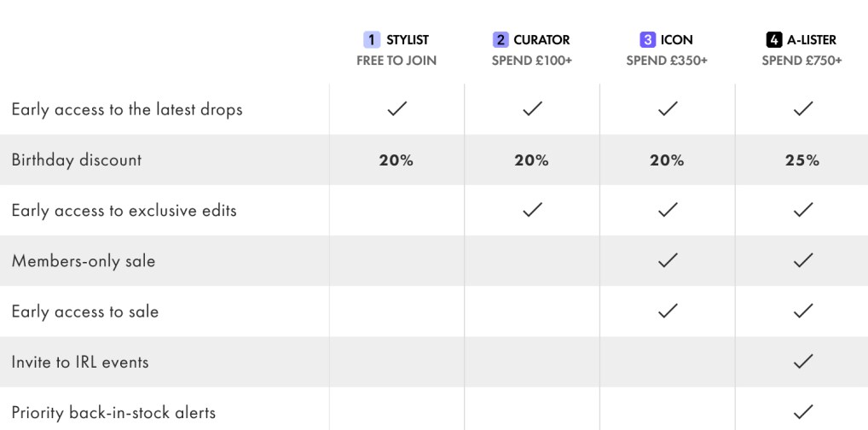Click the 'Invite to IRL events' label
The height and width of the screenshot is (430, 868).
pos(80,362)
